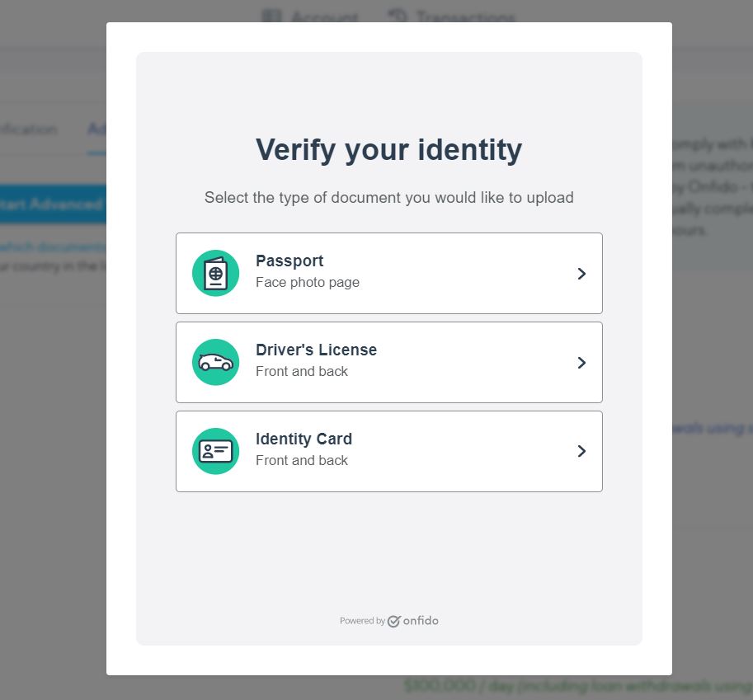Choose Identity Card as document type
The image size is (753, 700).
389,451
